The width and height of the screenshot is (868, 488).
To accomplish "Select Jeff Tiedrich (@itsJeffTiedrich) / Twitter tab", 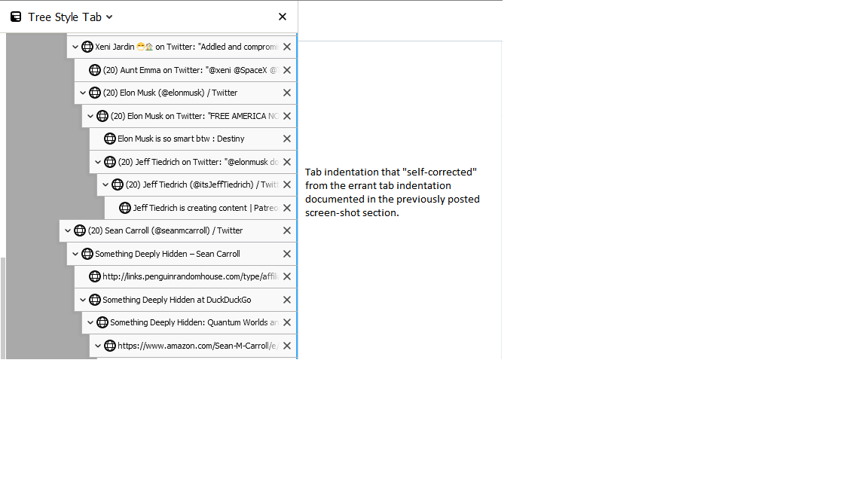I will [x=197, y=185].
